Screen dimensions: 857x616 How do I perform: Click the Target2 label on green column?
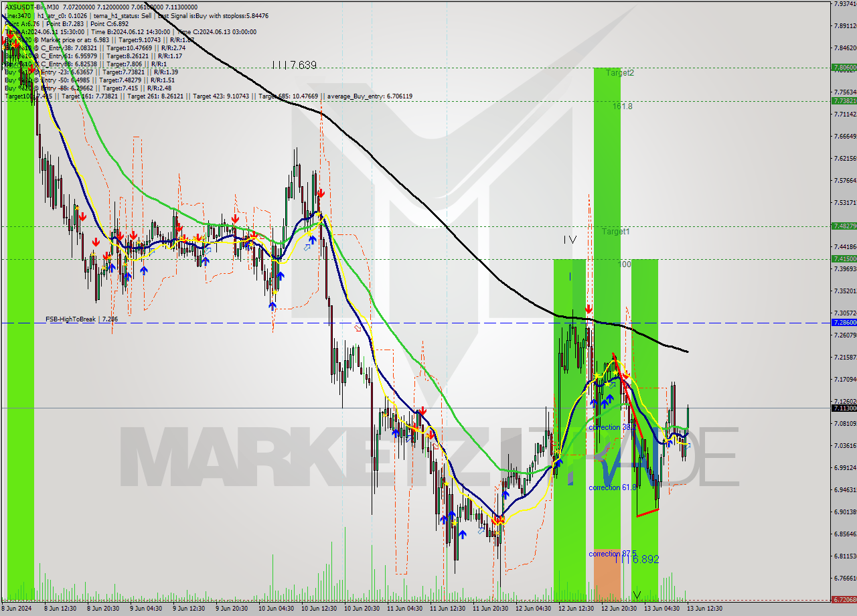tap(620, 72)
